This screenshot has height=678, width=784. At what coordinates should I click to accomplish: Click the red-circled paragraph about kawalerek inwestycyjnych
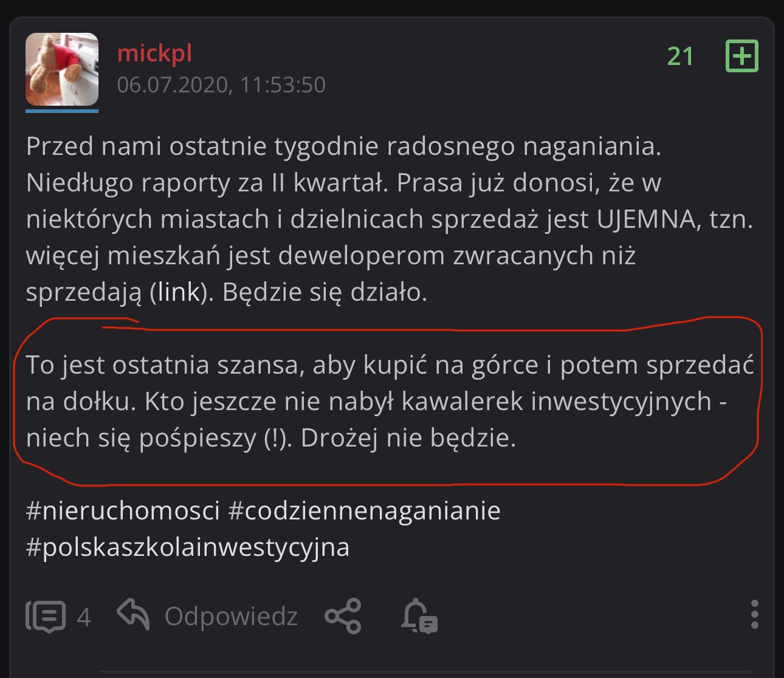pos(389,402)
